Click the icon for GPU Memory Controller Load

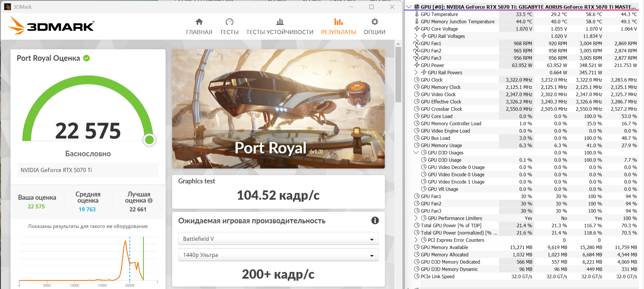(417, 123)
